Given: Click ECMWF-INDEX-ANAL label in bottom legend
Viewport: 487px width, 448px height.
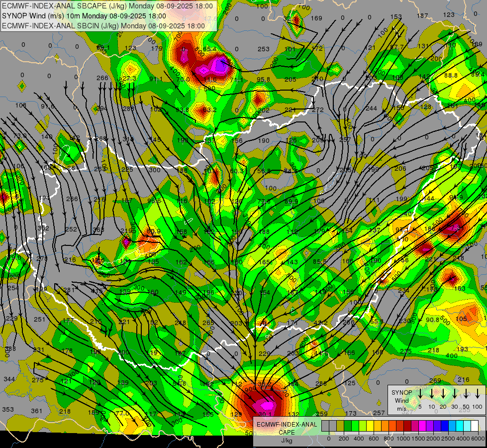Looking at the screenshot, I should [x=287, y=425].
